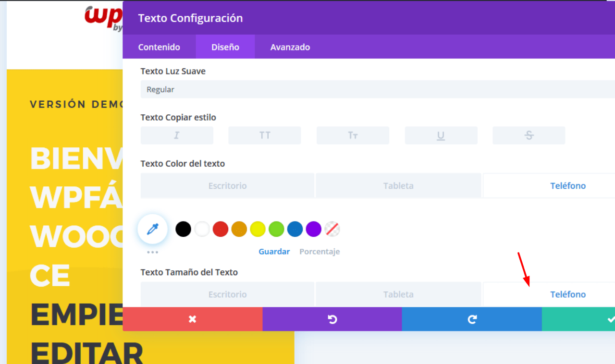615x364 pixels.
Task: Open the Texto Luz Suave Regular dropdown
Action: [x=378, y=89]
